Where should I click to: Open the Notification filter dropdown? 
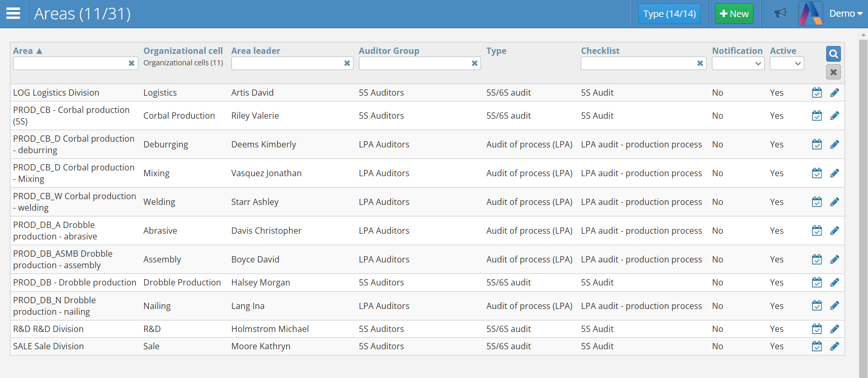pos(737,63)
